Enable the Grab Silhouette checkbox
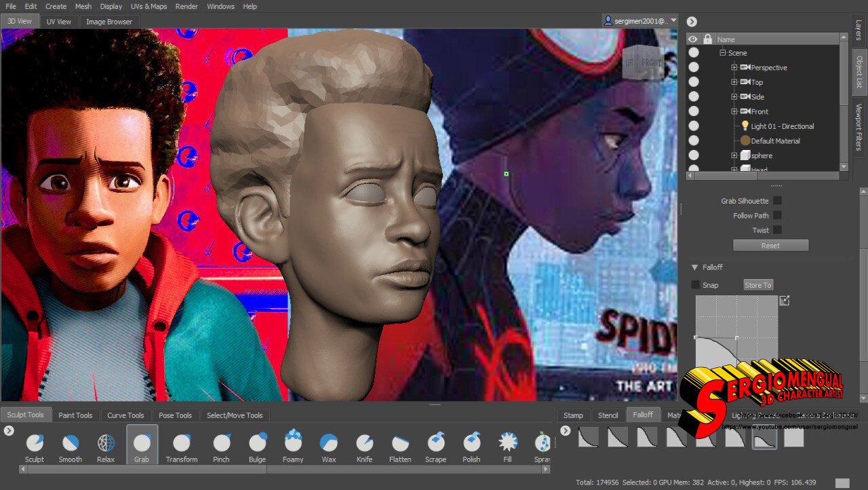 click(x=777, y=200)
